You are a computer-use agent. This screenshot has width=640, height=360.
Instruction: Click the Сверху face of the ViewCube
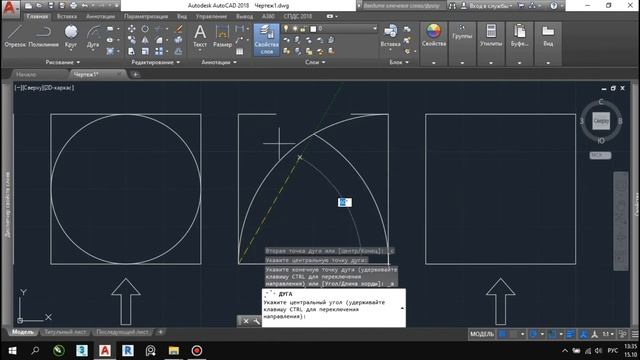601,121
